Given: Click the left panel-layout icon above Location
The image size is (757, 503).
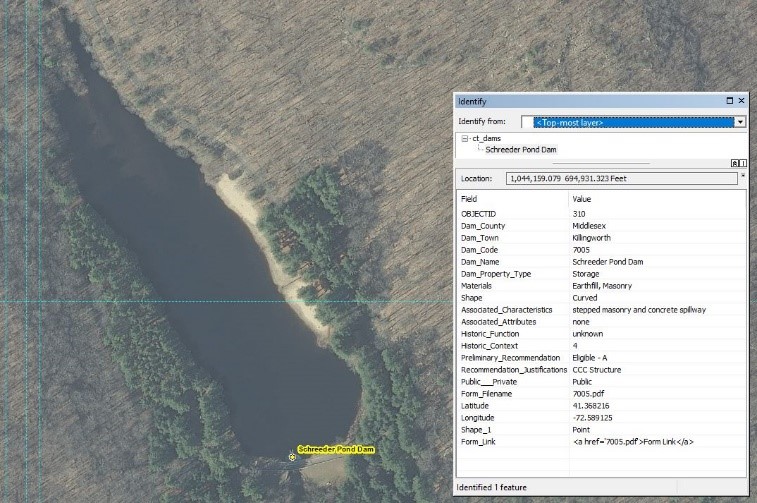Looking at the screenshot, I should click(733, 162).
